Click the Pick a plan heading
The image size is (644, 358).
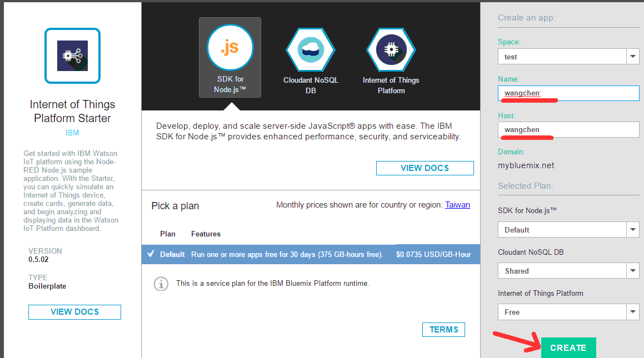tap(175, 206)
